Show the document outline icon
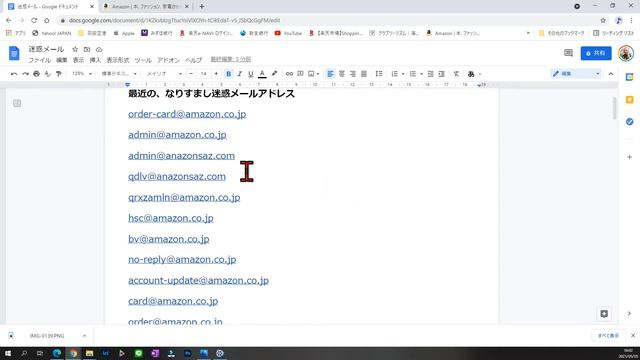The width and height of the screenshot is (640, 360). coord(17,103)
